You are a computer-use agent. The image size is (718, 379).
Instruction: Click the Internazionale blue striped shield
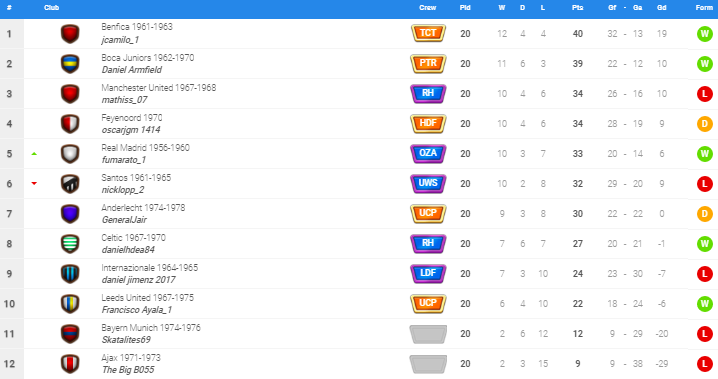(x=70, y=274)
